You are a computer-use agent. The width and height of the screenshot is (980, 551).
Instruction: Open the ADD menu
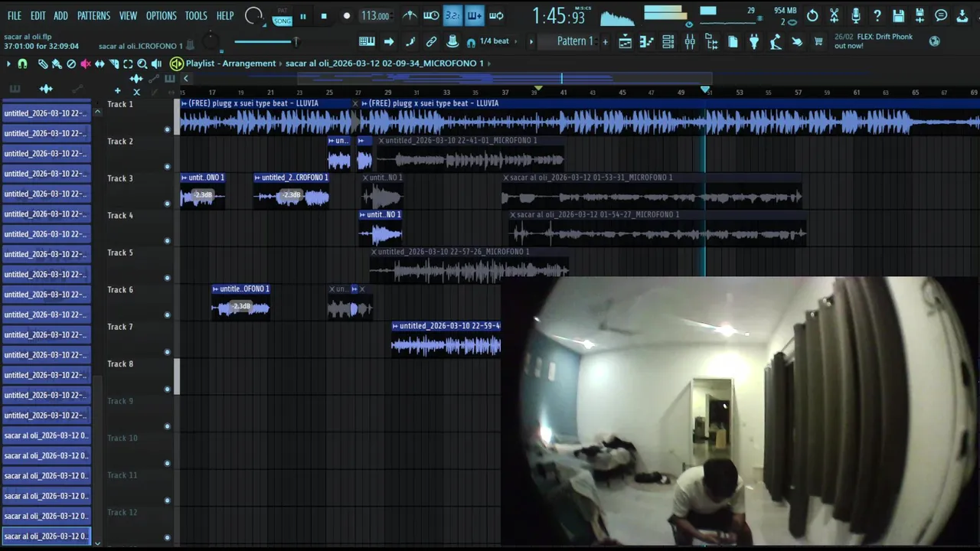pyautogui.click(x=60, y=15)
